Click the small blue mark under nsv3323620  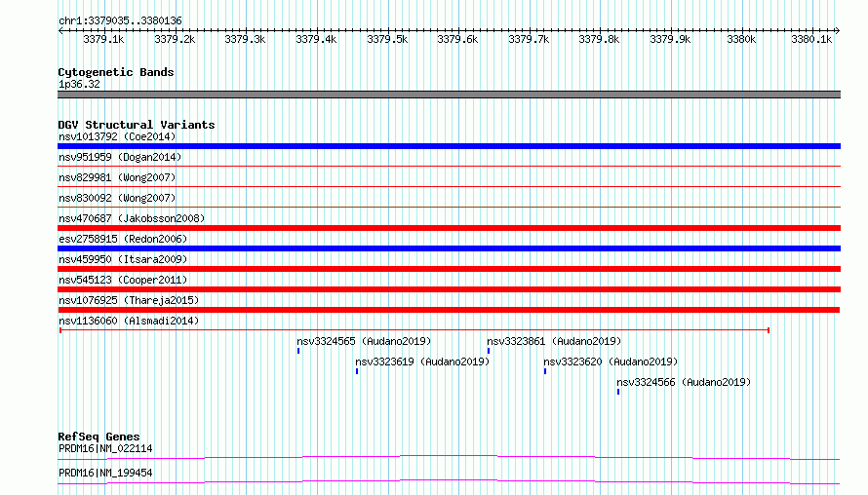point(545,371)
